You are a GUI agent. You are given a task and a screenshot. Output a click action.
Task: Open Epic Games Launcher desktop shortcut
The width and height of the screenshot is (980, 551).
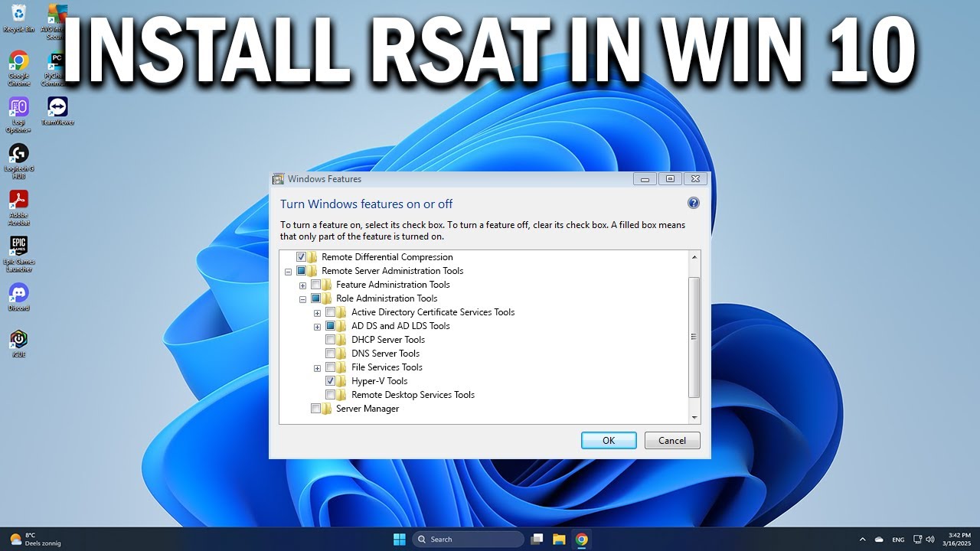(18, 254)
